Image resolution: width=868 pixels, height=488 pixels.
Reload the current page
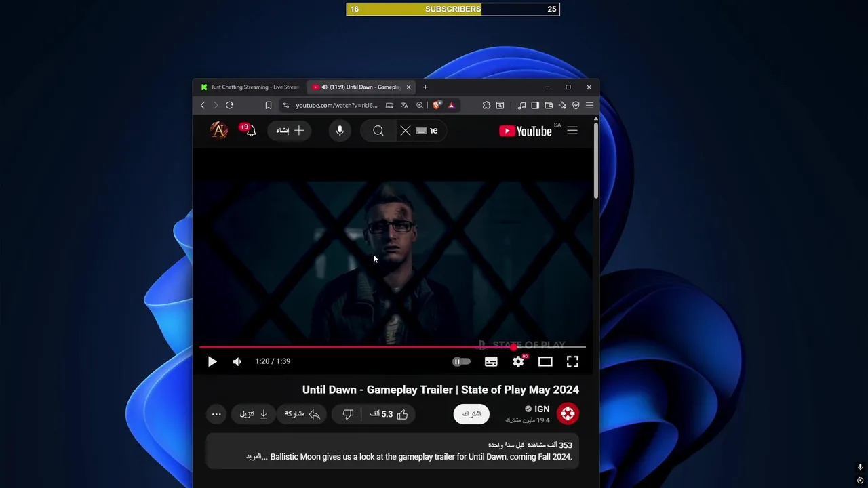[x=229, y=105]
